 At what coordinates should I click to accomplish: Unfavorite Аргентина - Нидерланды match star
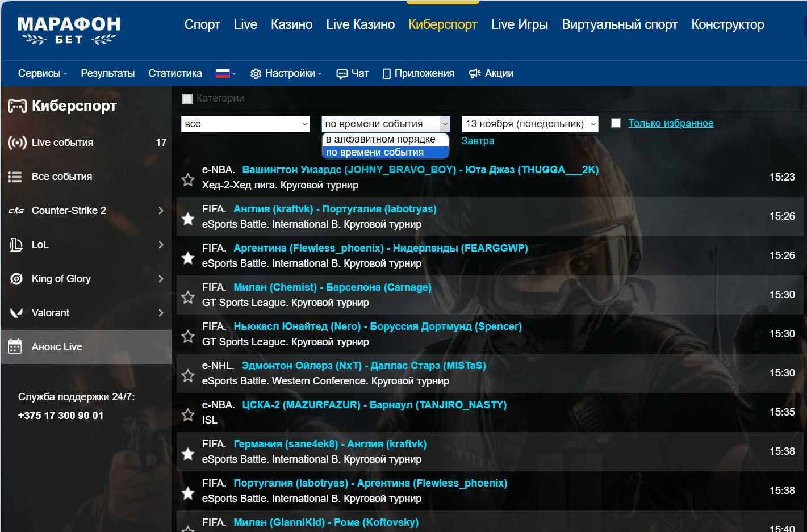point(188,258)
